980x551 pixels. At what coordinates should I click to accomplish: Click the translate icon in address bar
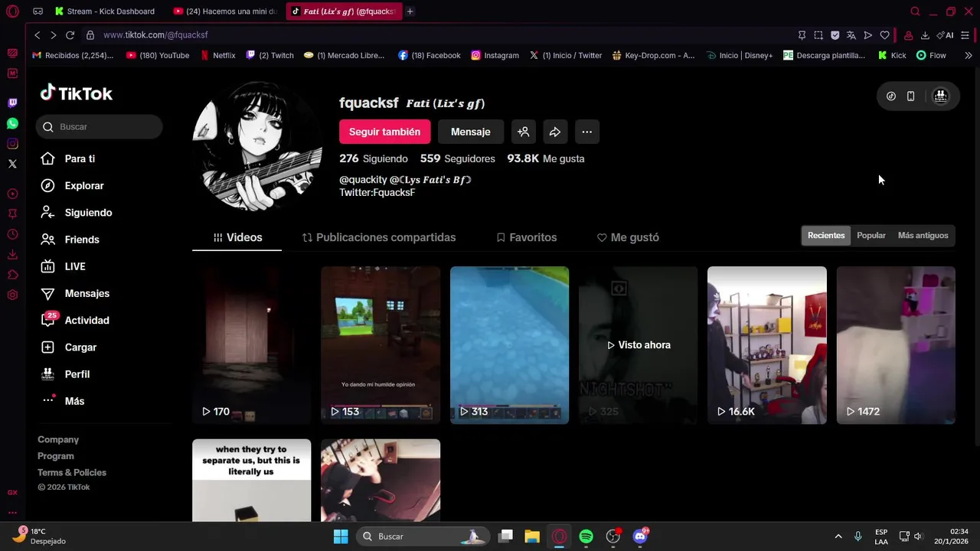(x=851, y=35)
